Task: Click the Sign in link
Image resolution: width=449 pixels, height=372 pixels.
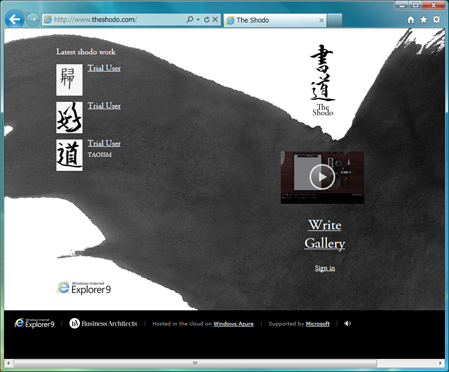Action: (325, 268)
